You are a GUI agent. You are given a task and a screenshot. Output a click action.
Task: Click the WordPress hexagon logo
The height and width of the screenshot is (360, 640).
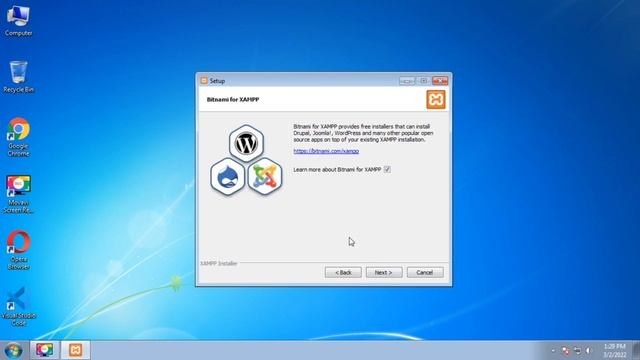tap(246, 143)
